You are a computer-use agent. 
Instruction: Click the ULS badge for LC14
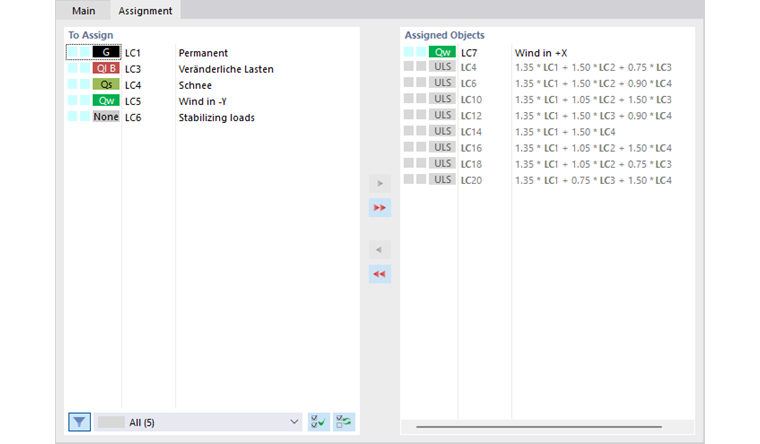(442, 131)
